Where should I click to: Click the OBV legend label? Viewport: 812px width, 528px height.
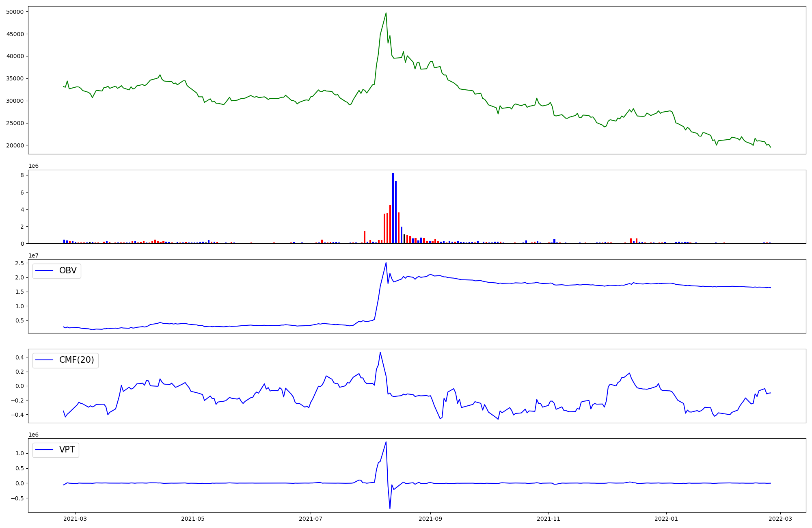pos(68,270)
